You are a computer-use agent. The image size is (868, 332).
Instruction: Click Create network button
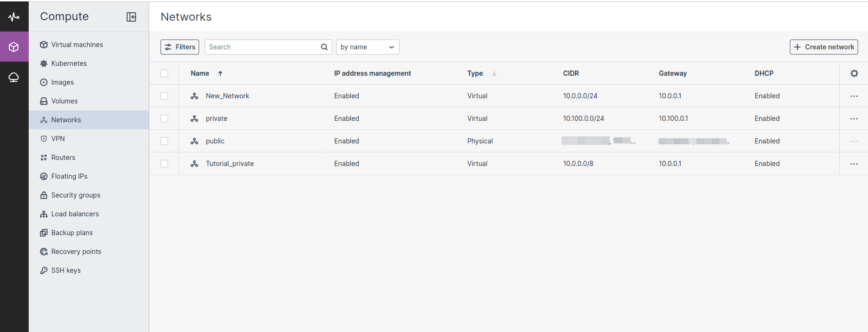[x=824, y=47]
